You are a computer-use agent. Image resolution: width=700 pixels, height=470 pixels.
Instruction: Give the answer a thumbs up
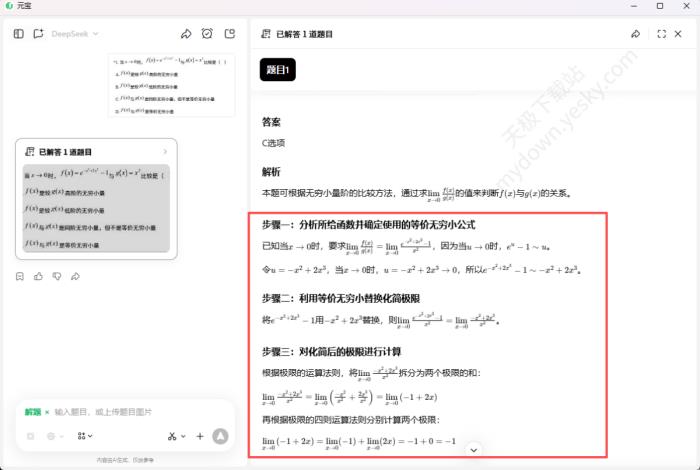point(39,276)
